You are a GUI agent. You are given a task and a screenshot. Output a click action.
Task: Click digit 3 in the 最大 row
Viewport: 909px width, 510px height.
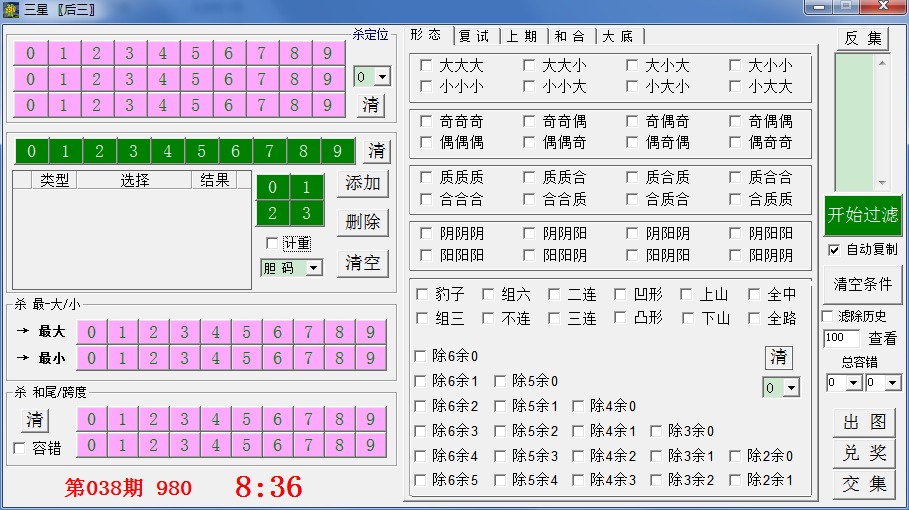coord(184,332)
